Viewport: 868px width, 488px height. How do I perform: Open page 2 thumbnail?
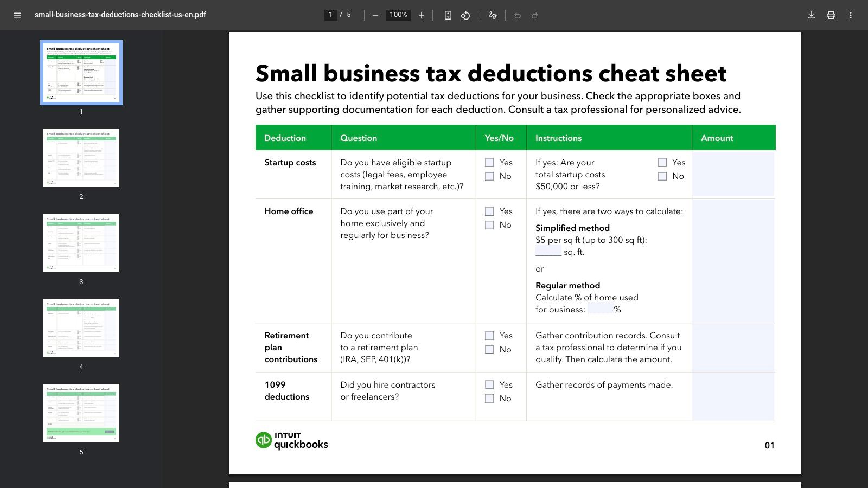[81, 158]
